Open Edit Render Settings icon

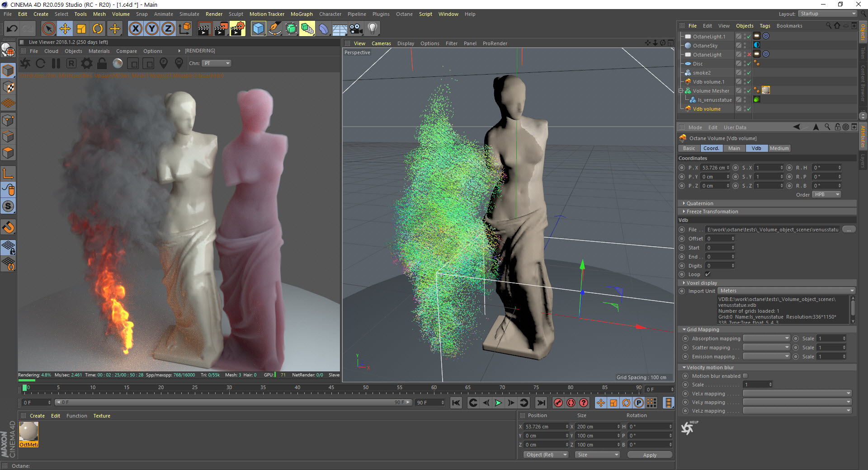pyautogui.click(x=238, y=29)
